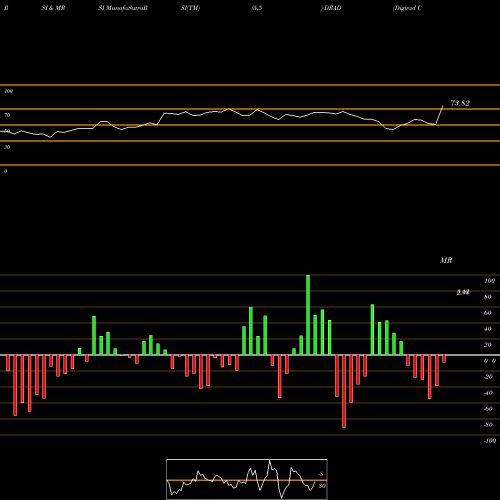This screenshot has height=500, width=500.
Task: Click the 'DRAD' ticker text in header
Action: 332,8
